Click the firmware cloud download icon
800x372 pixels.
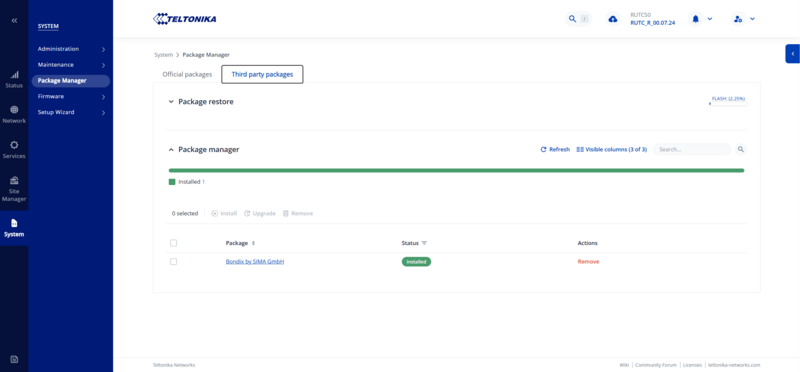click(x=613, y=19)
